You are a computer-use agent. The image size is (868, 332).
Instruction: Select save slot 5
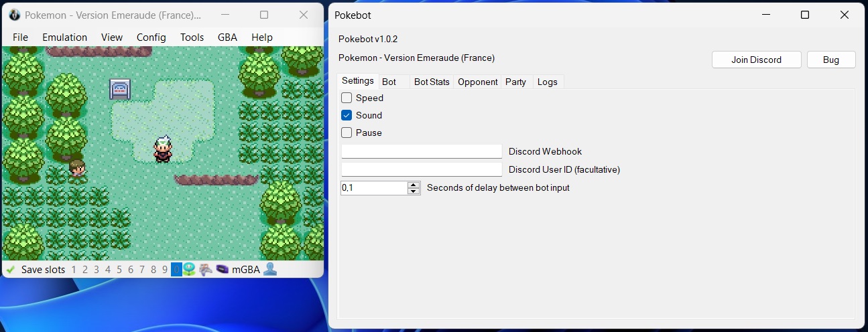click(x=119, y=270)
